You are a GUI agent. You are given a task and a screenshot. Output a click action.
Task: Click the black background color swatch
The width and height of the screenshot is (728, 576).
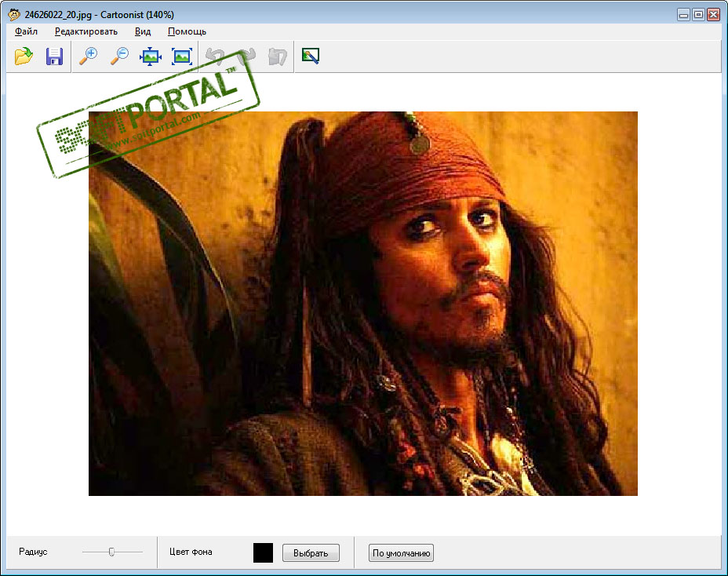[x=263, y=552]
